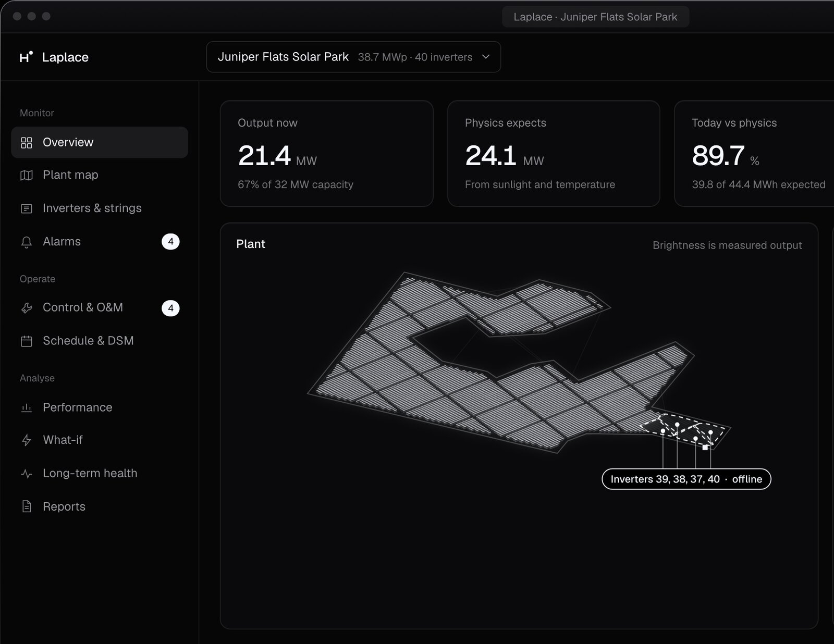834x644 pixels.
Task: Click the Inverters 39, 38, 37, 40 offline label
Action: (686, 479)
